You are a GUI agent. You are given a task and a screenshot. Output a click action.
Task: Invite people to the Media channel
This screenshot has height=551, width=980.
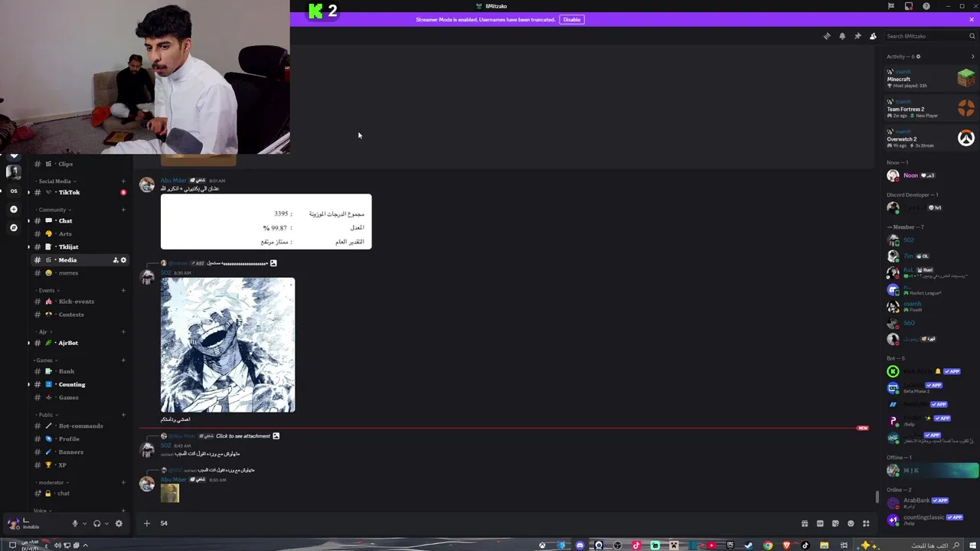pos(116,260)
